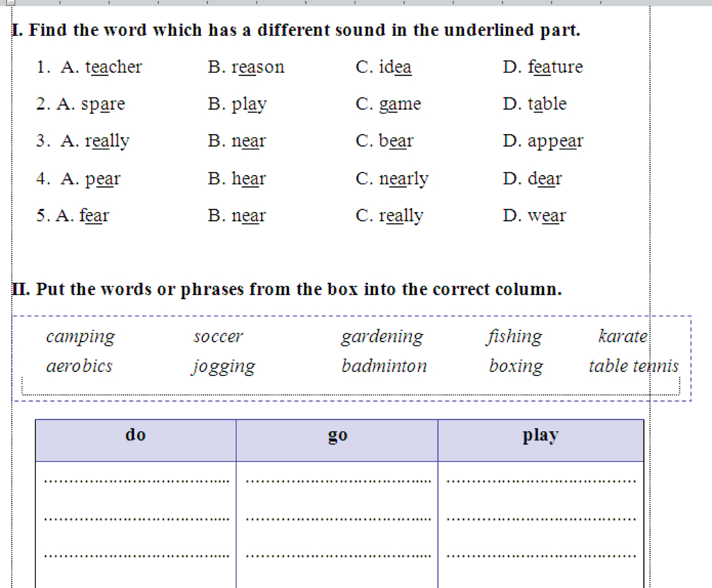Click the 'play' column header cell
This screenshot has width=712, height=588.
(x=540, y=436)
